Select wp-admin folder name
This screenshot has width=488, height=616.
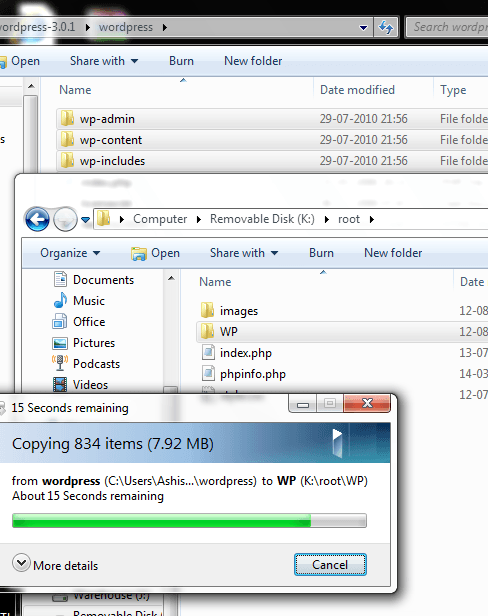click(107, 119)
